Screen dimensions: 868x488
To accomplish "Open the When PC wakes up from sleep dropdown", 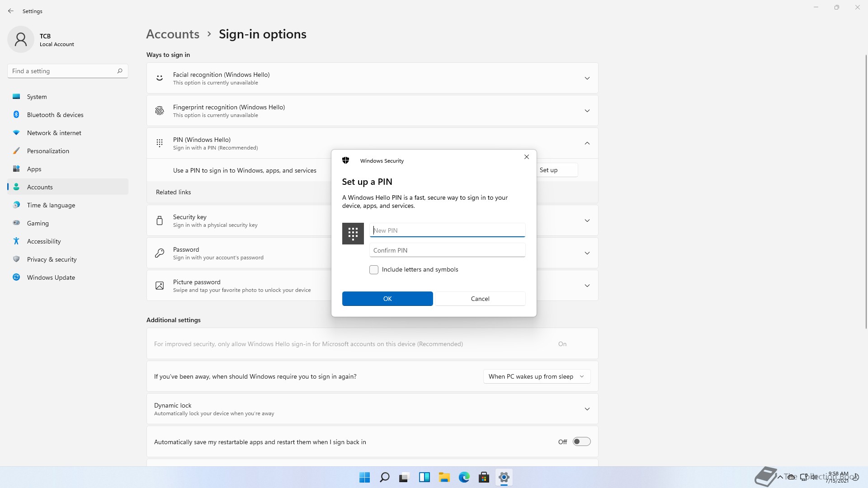I will click(537, 376).
